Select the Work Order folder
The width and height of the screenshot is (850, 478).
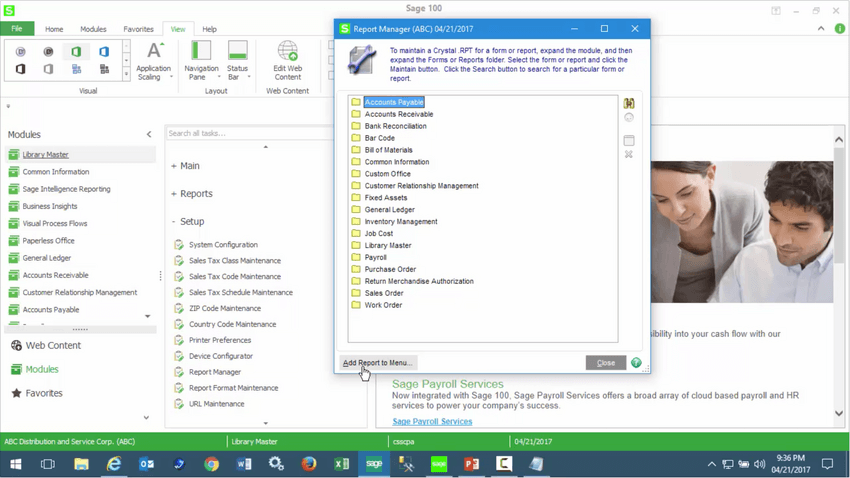click(x=383, y=305)
